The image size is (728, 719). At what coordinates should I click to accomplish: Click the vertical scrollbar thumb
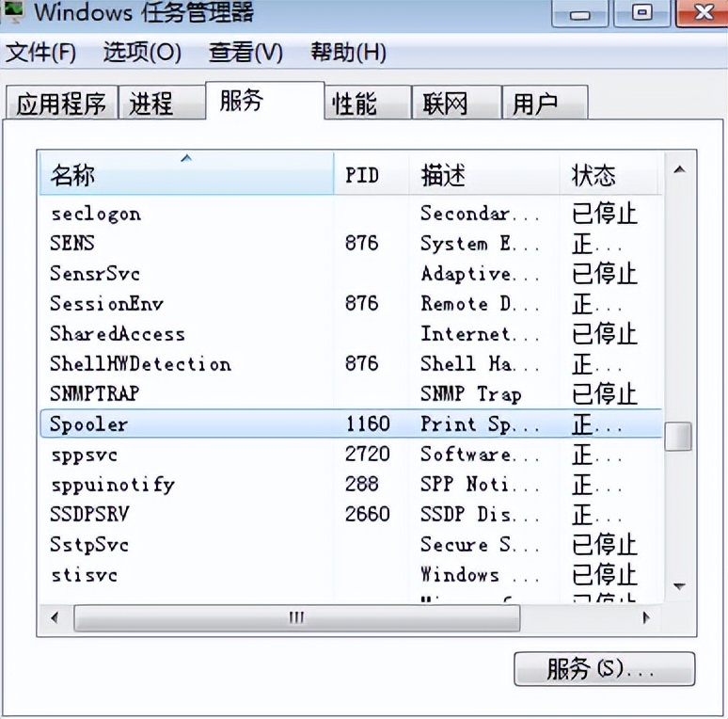678,436
